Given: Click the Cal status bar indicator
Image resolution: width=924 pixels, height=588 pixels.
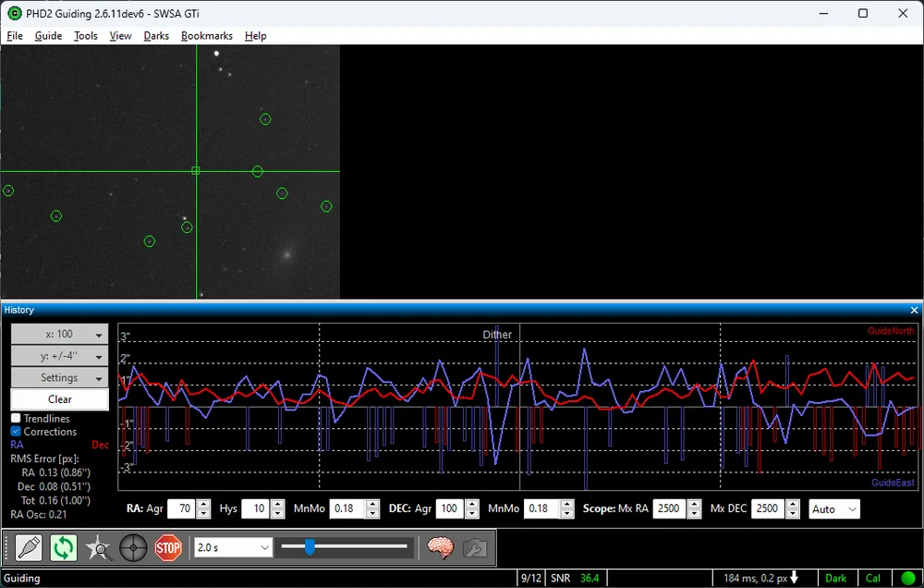Looking at the screenshot, I should pos(873,578).
